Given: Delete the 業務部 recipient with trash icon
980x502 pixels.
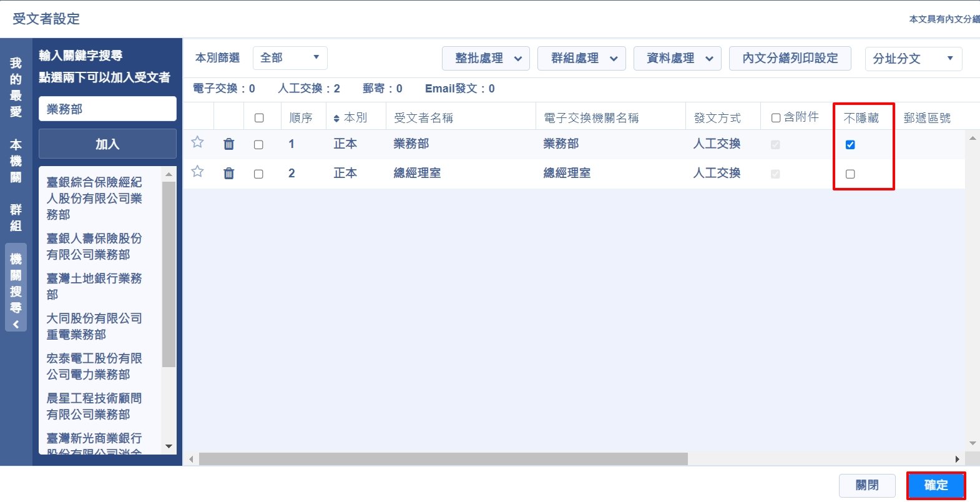Looking at the screenshot, I should coord(228,144).
